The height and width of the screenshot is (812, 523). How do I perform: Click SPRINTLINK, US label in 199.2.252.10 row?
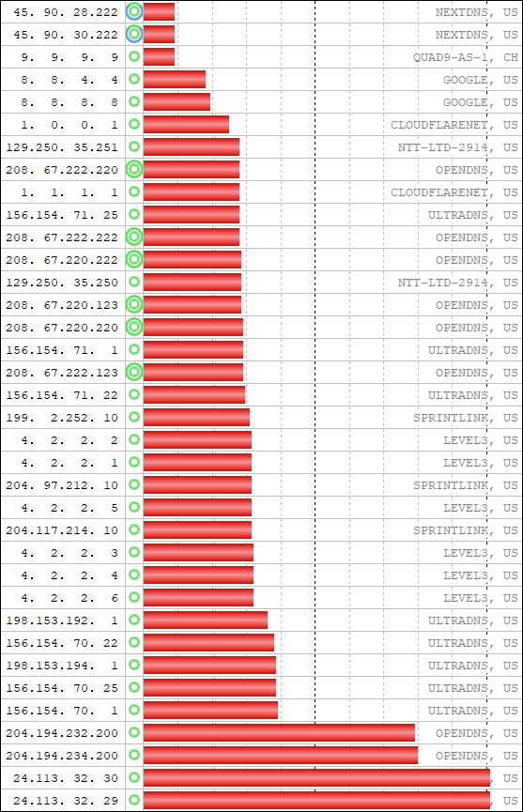[x=465, y=418]
